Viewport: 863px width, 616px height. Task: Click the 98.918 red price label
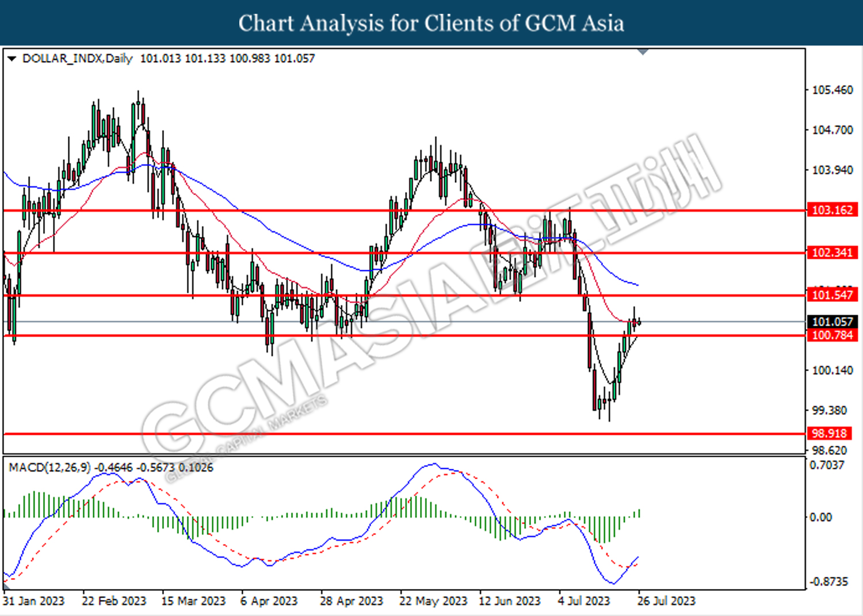pyautogui.click(x=829, y=434)
